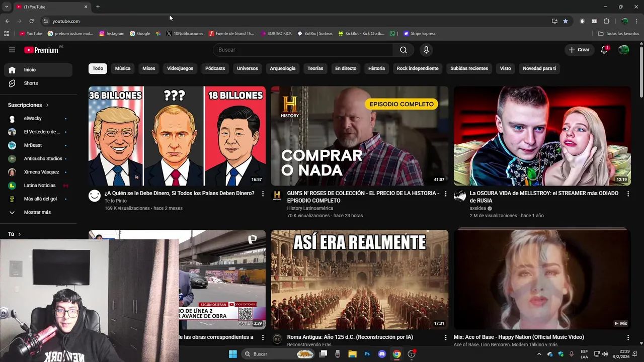This screenshot has height=362, width=644.
Task: Open Discord from the taskbar
Action: coord(381,354)
